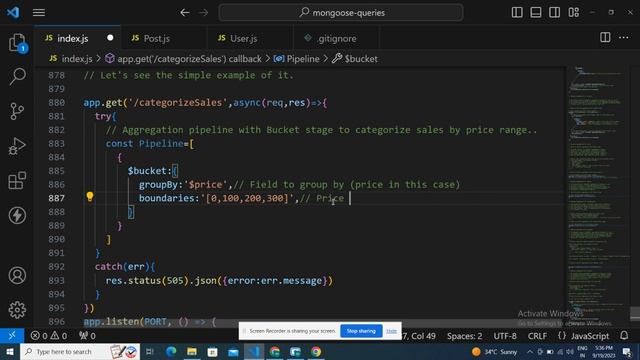Switch to the .gitignore tab

pyautogui.click(x=336, y=38)
